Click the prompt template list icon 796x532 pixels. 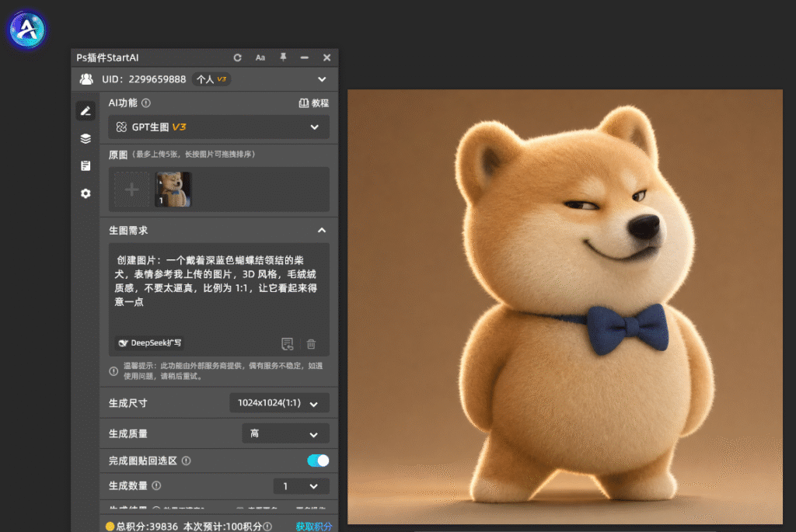288,344
